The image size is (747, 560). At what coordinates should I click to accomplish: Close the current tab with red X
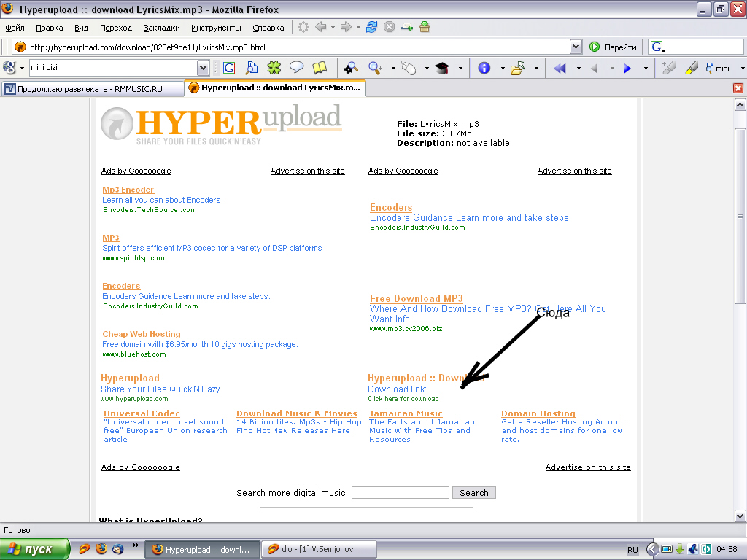click(738, 88)
